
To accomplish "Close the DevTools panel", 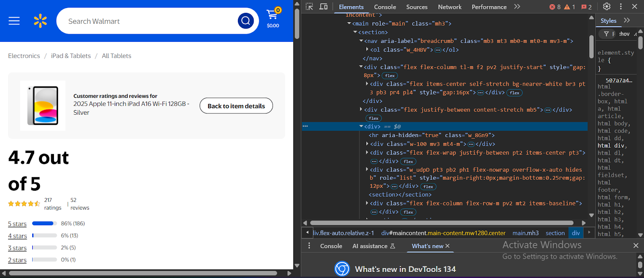I will tap(635, 6).
